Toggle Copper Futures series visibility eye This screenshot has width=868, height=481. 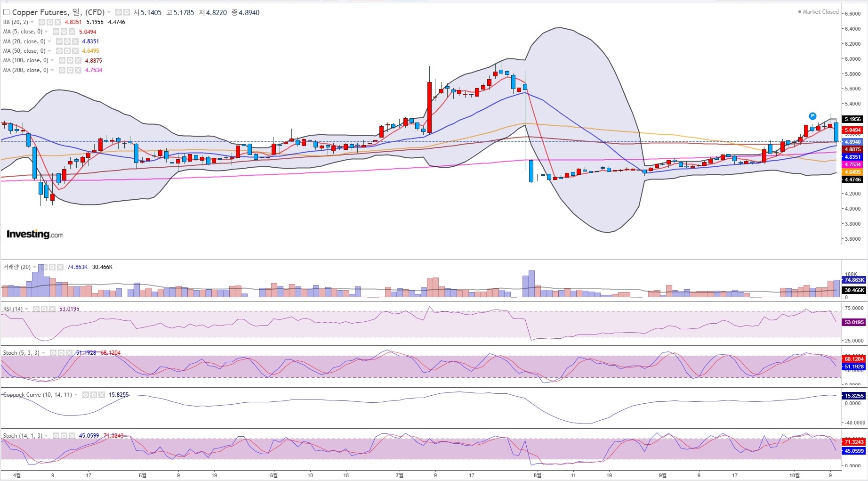(x=119, y=13)
